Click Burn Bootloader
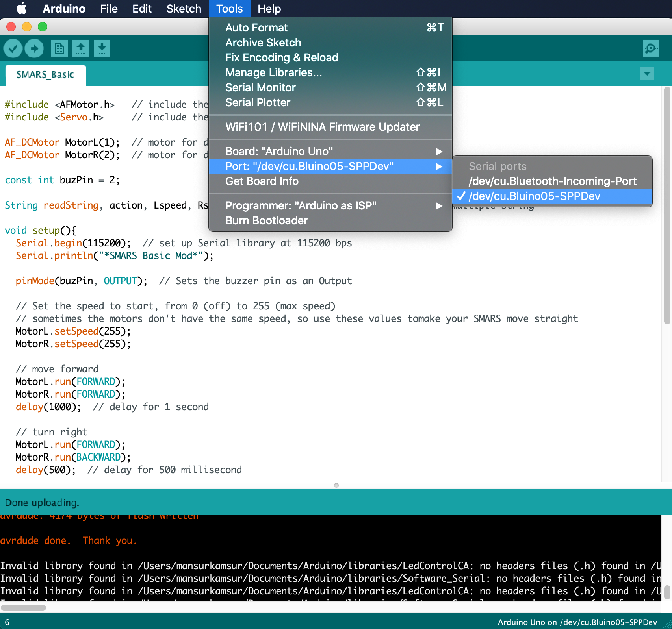672x629 pixels. click(267, 220)
